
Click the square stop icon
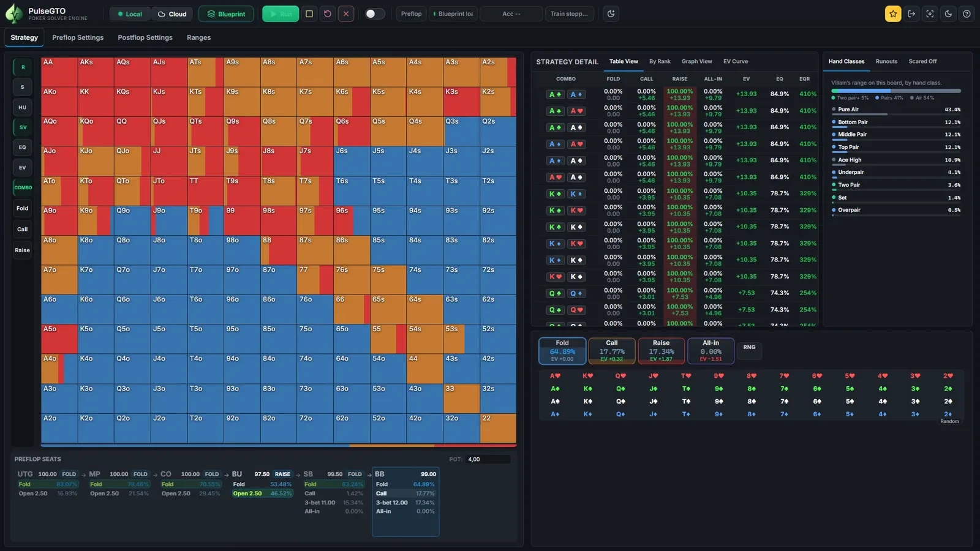point(309,13)
